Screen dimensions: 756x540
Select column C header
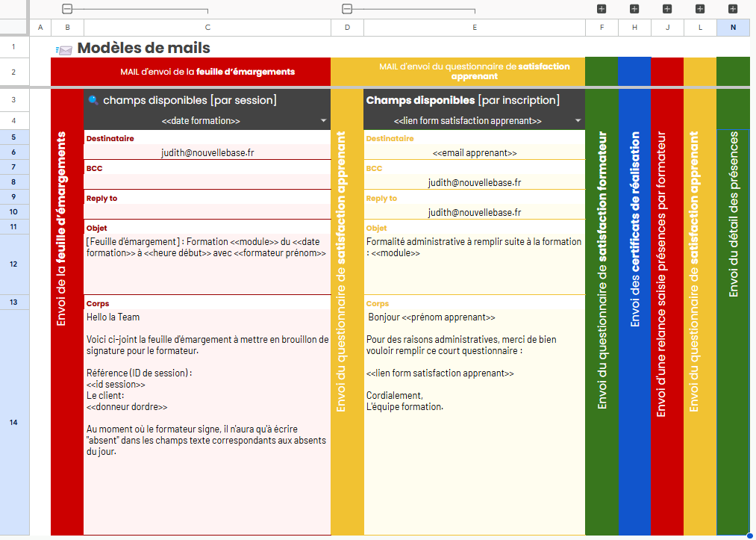pyautogui.click(x=207, y=28)
